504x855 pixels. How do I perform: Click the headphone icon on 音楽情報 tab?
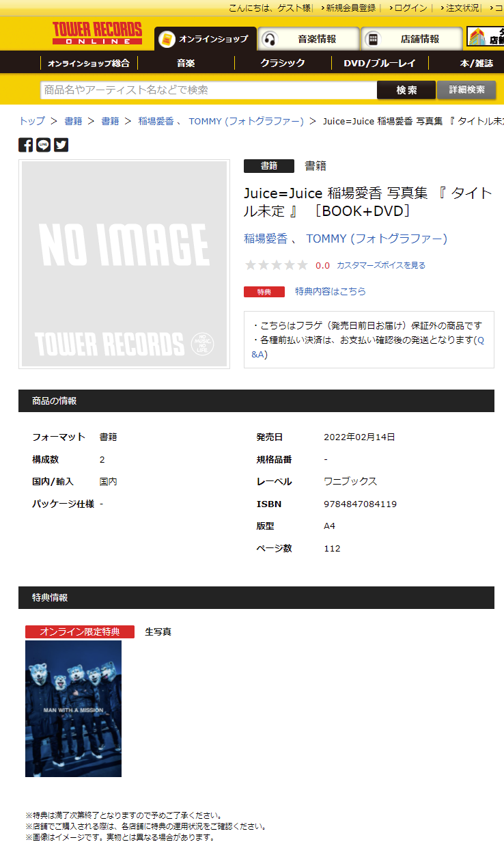[270, 39]
